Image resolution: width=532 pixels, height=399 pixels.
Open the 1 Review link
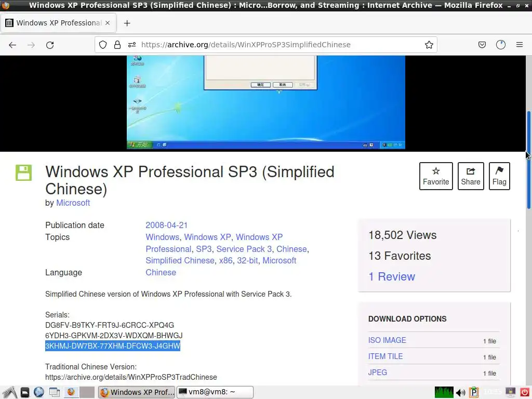coord(392,276)
